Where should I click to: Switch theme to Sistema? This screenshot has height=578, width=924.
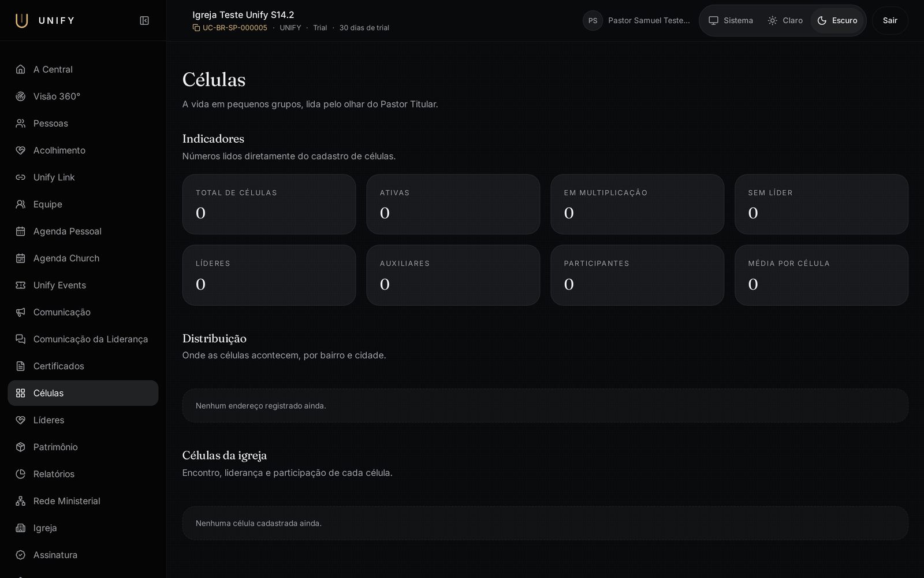(731, 21)
